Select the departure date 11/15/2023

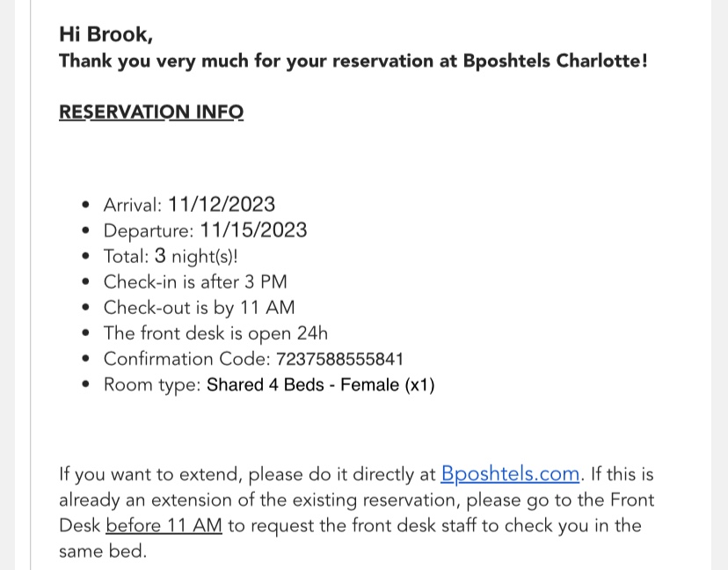pyautogui.click(x=253, y=230)
